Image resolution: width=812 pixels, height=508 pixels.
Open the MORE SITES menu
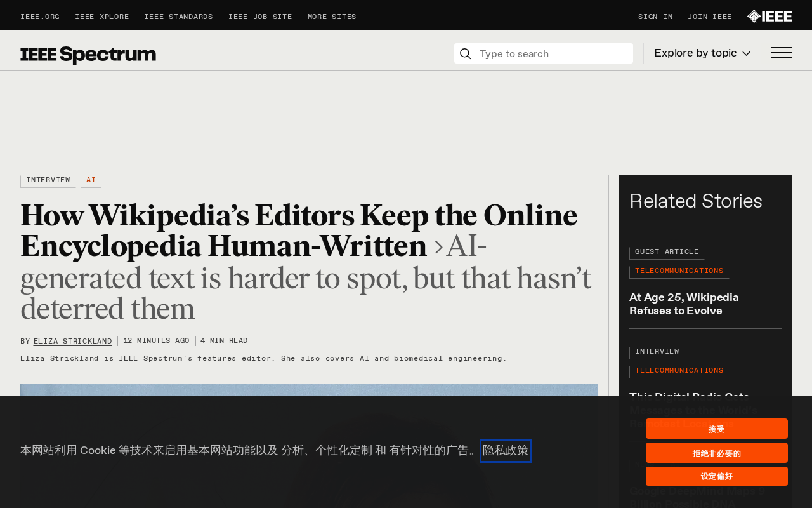[x=332, y=17]
